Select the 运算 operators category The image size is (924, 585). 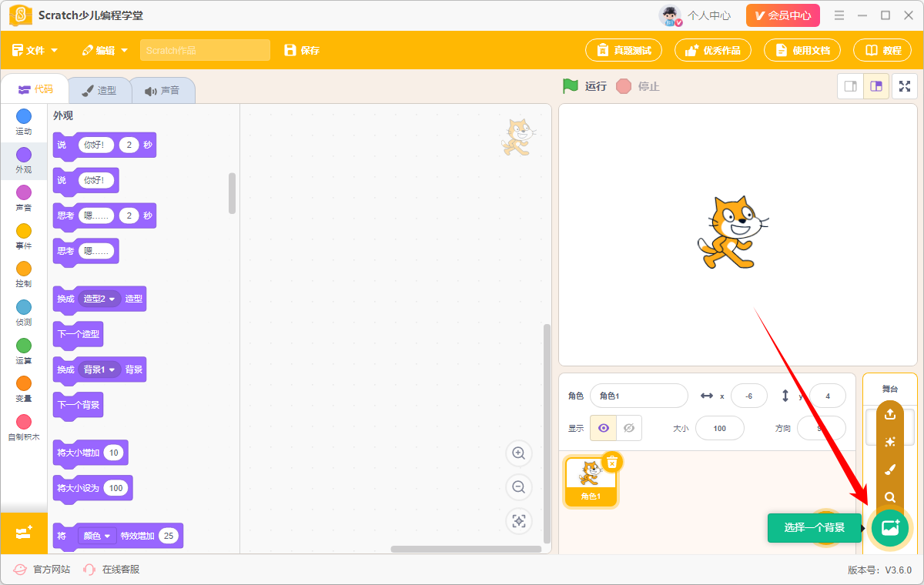[24, 350]
